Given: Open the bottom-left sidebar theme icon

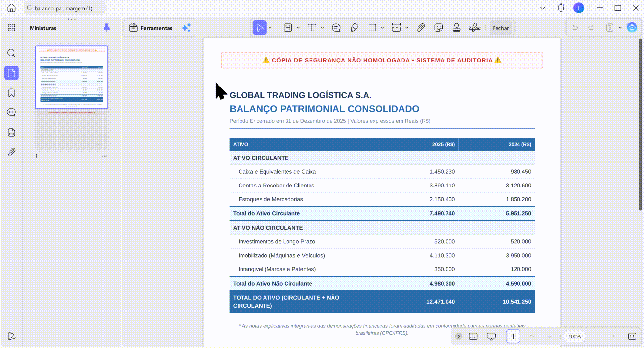Looking at the screenshot, I should coord(11,336).
